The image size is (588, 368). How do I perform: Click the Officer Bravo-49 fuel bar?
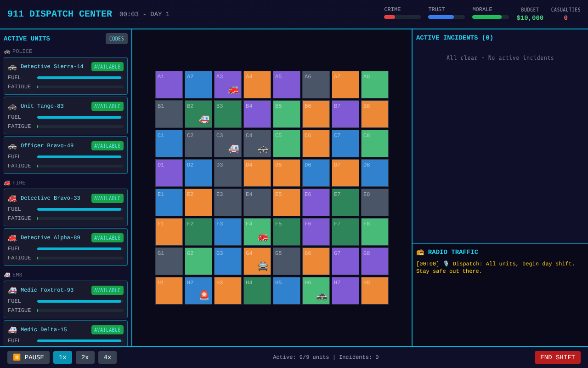[x=80, y=157]
